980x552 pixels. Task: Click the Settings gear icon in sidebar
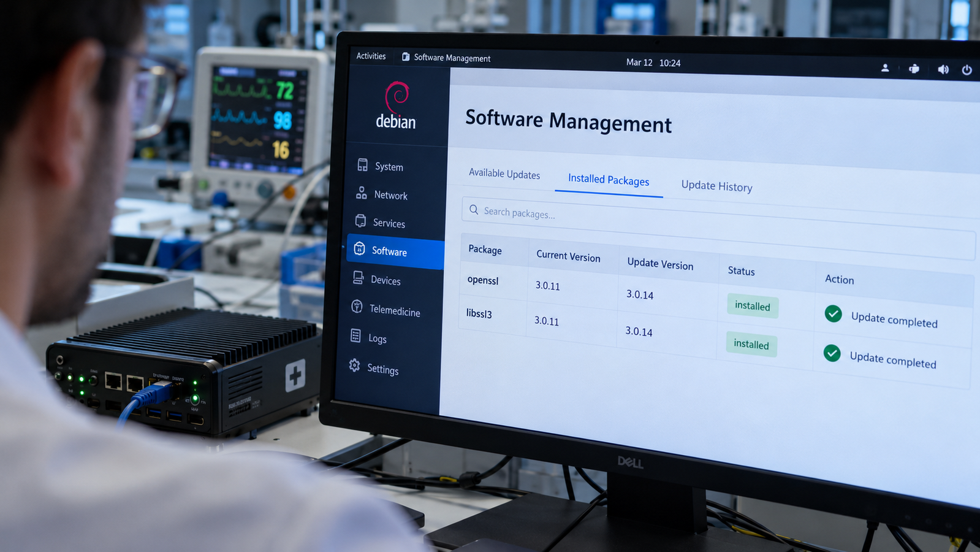354,366
